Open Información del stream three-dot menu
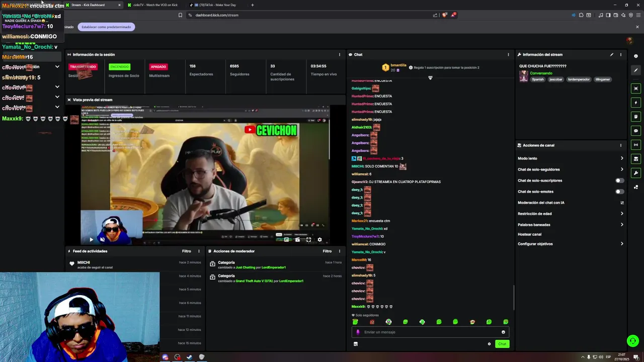This screenshot has width=644, height=362. pos(620,54)
